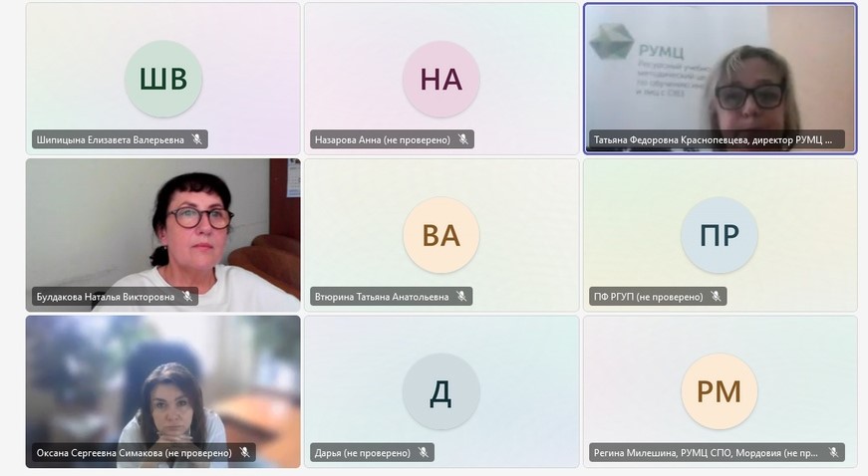This screenshot has width=868, height=476.
Task: Click muted mic icon next to ПФ РГУП
Action: [716, 297]
